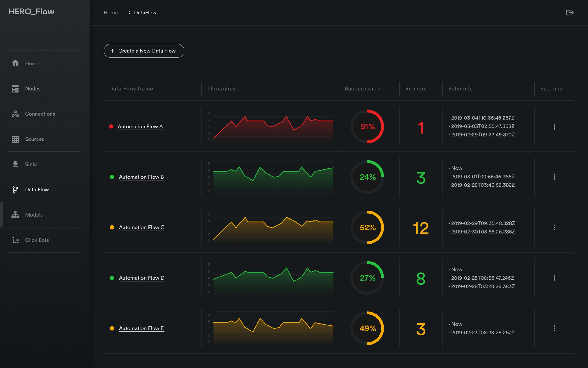Select the Click Bots icon

pyautogui.click(x=15, y=240)
